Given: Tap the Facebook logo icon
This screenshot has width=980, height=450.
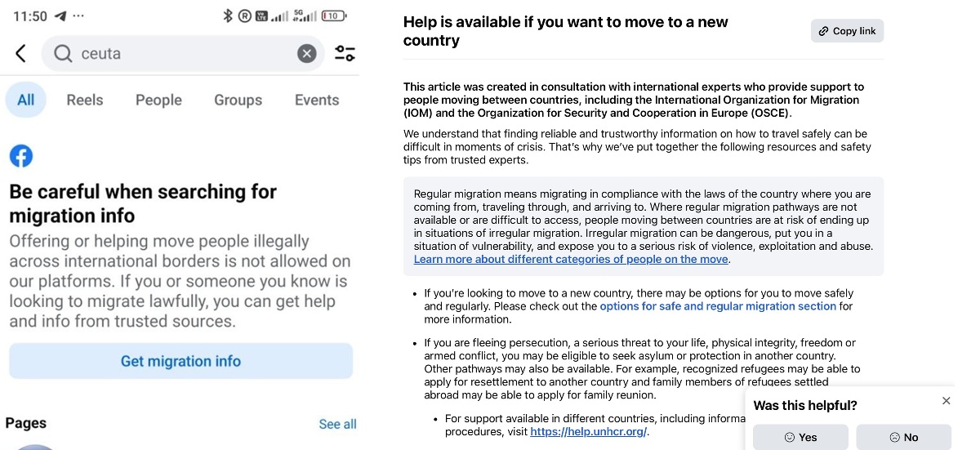Looking at the screenshot, I should click(21, 155).
